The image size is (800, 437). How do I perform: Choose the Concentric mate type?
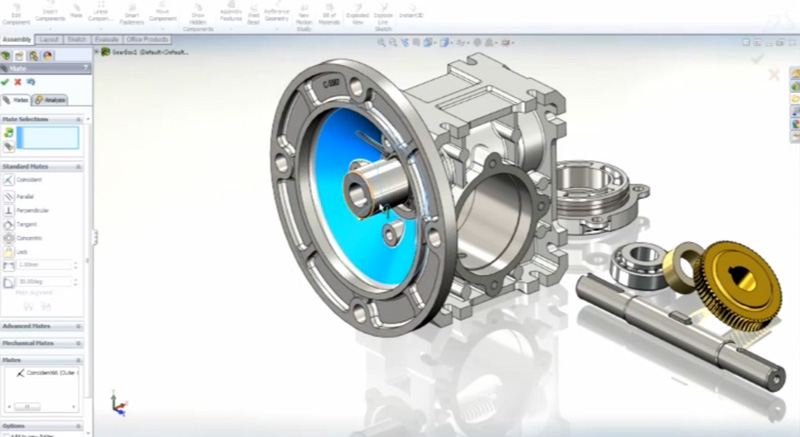23,238
